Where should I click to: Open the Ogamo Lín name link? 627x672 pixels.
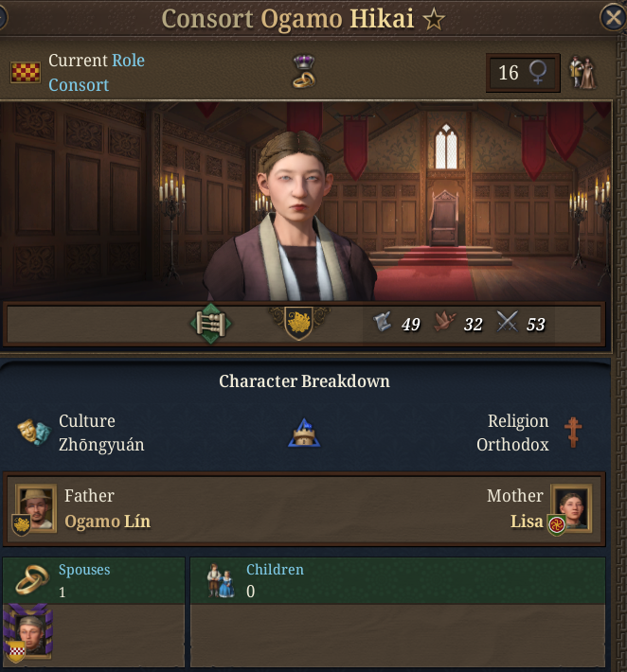click(x=107, y=522)
